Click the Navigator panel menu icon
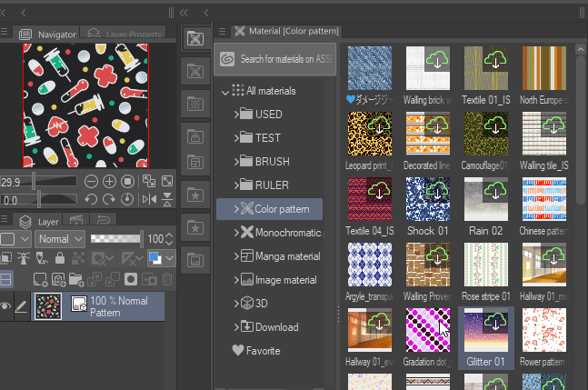Image resolution: width=588 pixels, height=390 pixels. [x=5, y=32]
